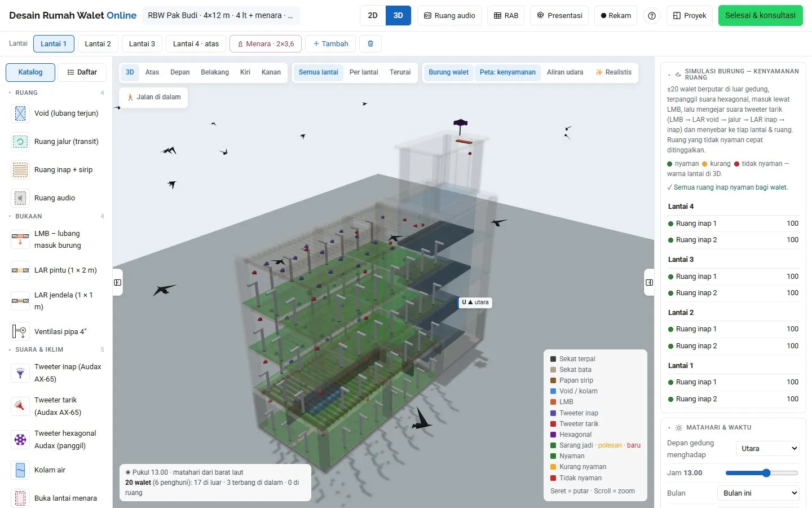Collapse the left catalog panel
Screen dimensions: 812x508
click(x=118, y=282)
